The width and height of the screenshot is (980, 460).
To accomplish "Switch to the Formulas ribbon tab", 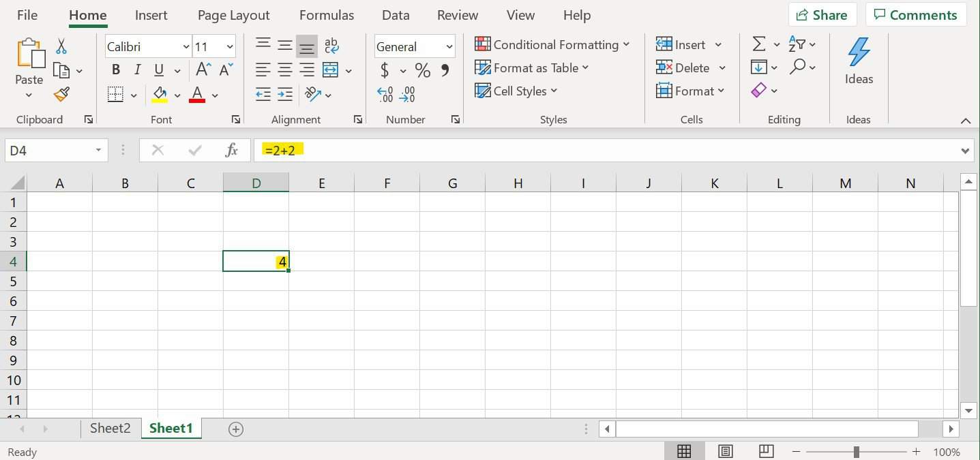I will point(326,14).
